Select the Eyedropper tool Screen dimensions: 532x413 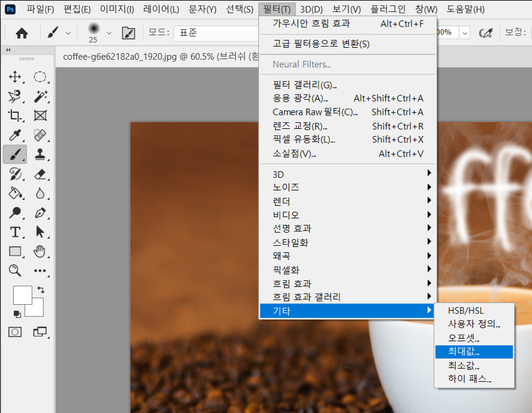15,135
